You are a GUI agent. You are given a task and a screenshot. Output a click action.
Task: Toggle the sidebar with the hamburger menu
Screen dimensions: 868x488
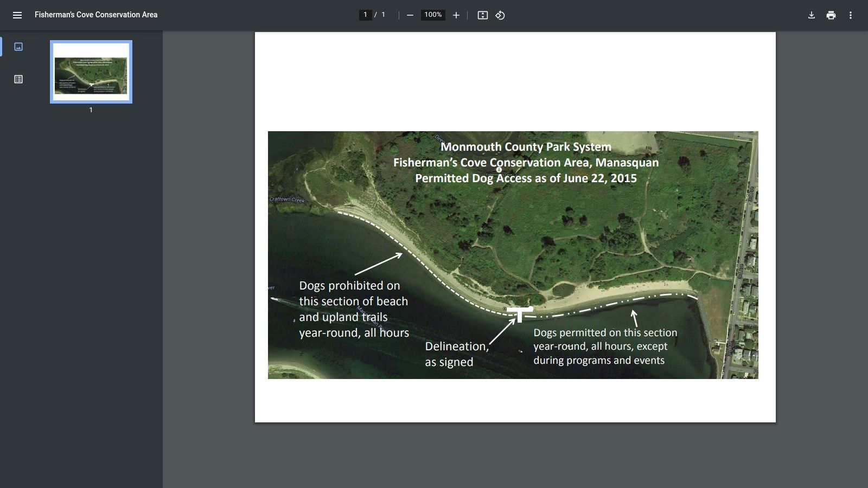(17, 15)
